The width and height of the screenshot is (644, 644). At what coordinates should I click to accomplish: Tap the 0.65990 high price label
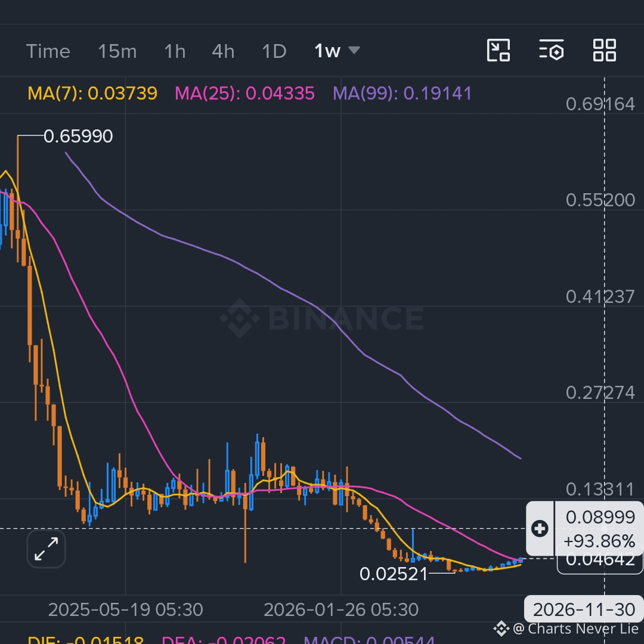coord(78,137)
